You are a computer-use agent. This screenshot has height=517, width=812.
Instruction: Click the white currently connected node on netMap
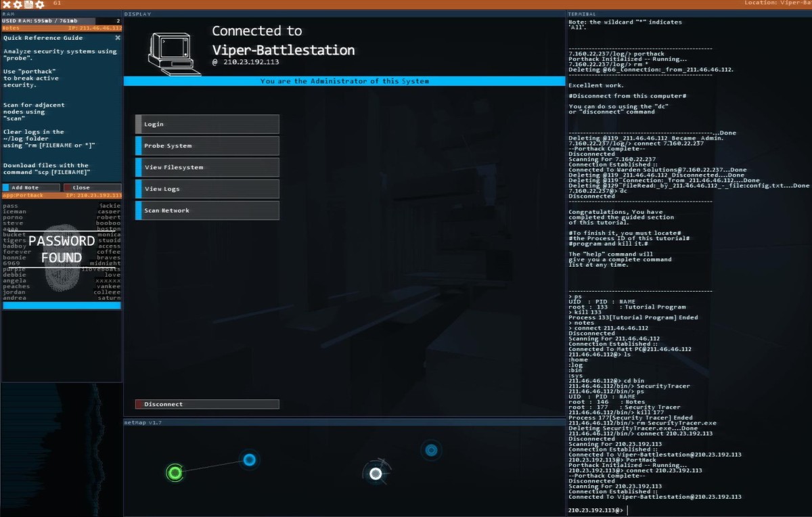[376, 474]
